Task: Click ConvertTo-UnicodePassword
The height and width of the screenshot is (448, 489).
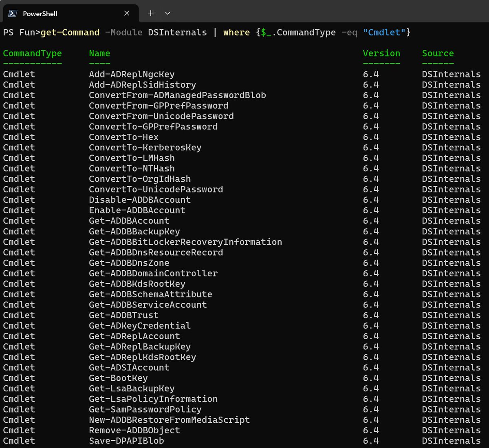Action: [x=156, y=189]
